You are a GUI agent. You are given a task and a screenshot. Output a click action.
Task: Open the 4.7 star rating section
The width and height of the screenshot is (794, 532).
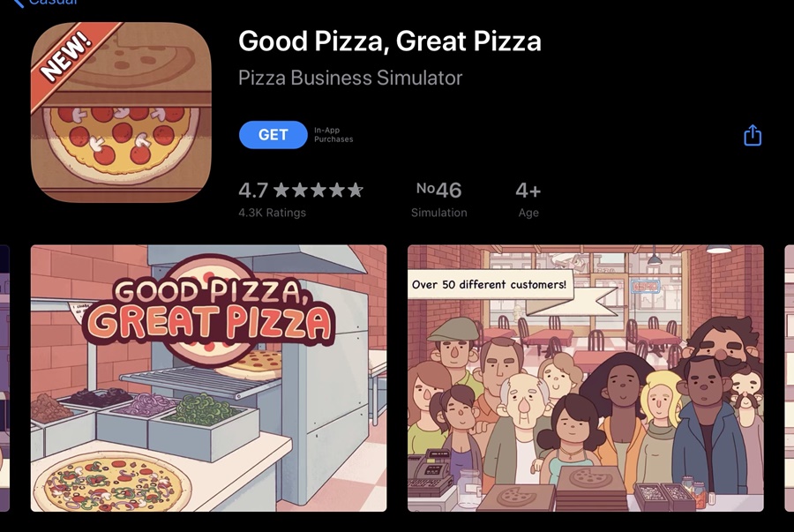(x=301, y=191)
